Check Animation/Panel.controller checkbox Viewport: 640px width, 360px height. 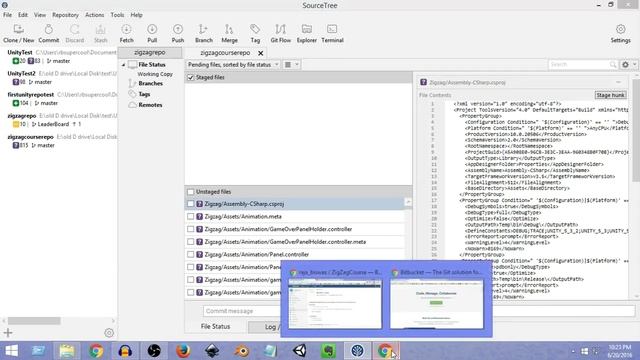pos(190,254)
